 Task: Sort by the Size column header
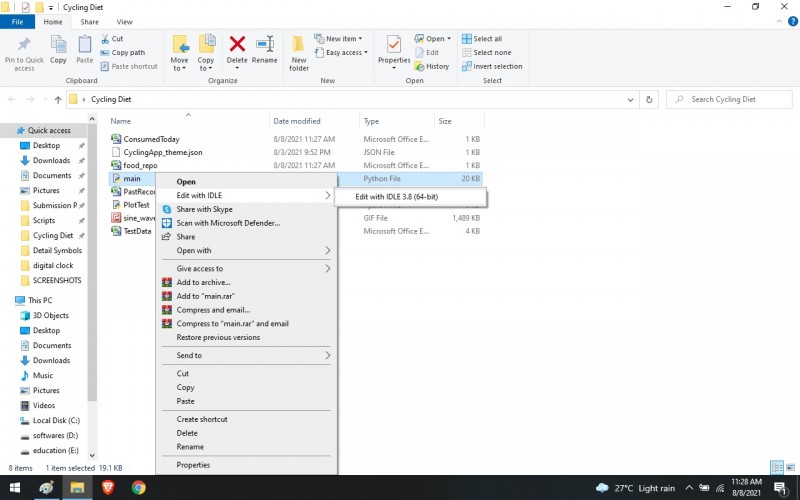[x=445, y=121]
